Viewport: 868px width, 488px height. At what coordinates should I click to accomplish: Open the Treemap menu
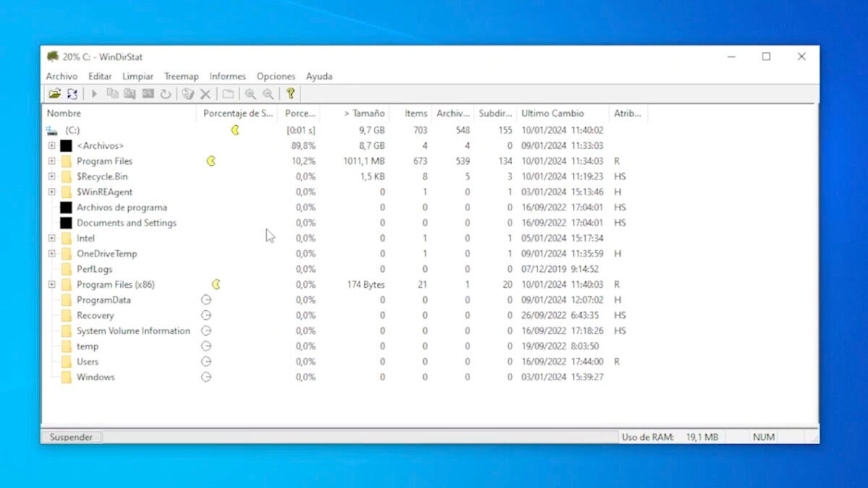pyautogui.click(x=181, y=76)
